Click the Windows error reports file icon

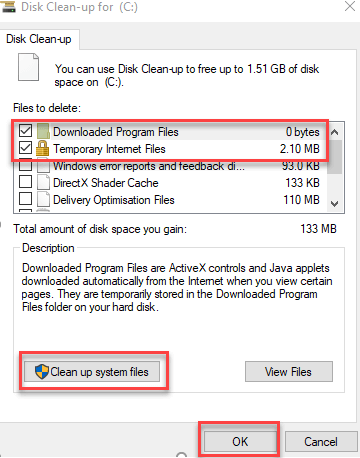[x=43, y=166]
